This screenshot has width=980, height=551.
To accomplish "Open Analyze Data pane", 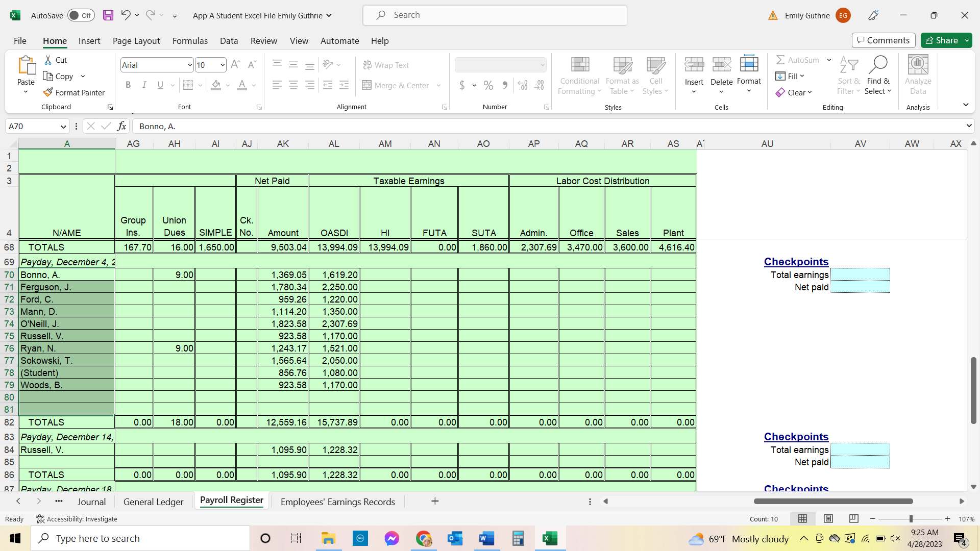I will [x=918, y=76].
